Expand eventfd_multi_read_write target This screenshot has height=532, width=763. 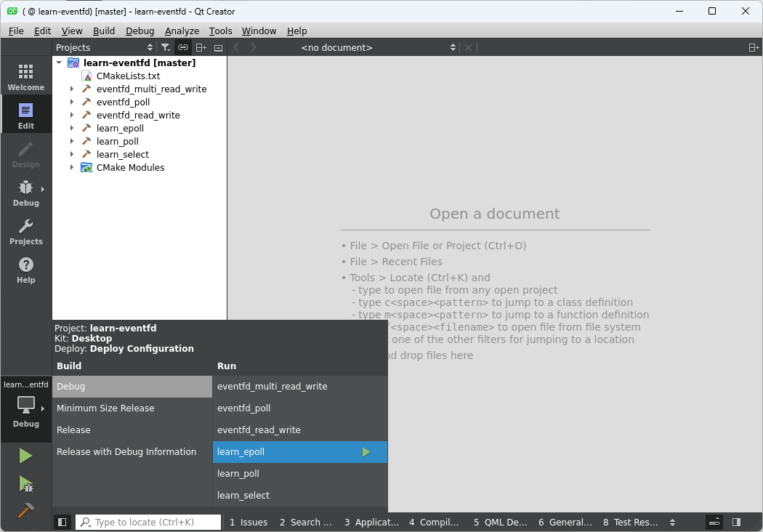tap(71, 89)
